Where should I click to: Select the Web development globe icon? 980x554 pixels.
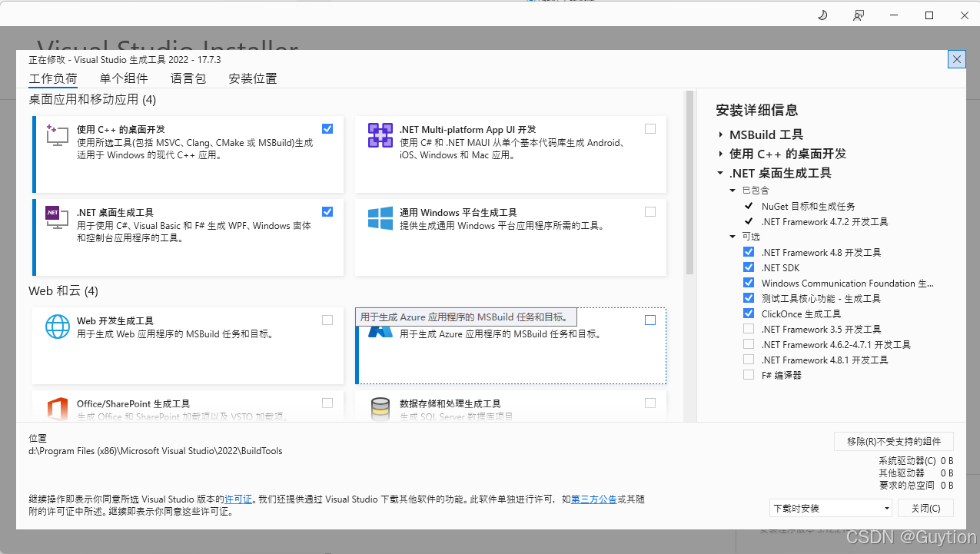tap(57, 327)
